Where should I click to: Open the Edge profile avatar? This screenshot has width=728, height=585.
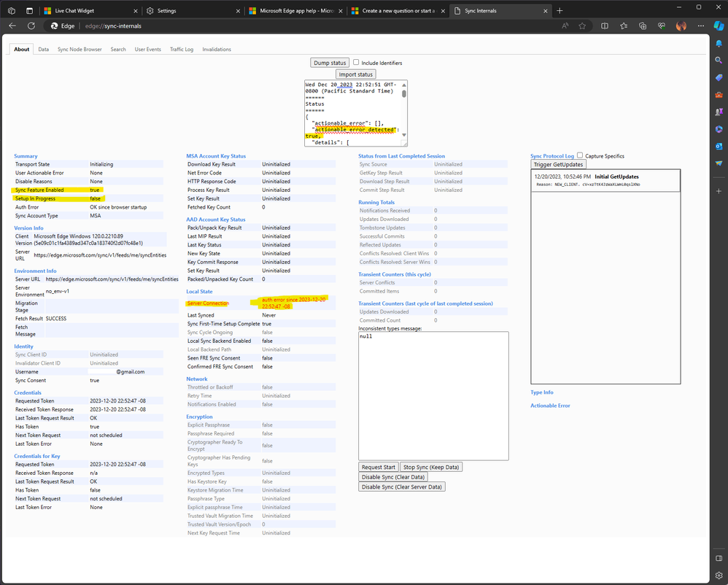[x=681, y=26]
